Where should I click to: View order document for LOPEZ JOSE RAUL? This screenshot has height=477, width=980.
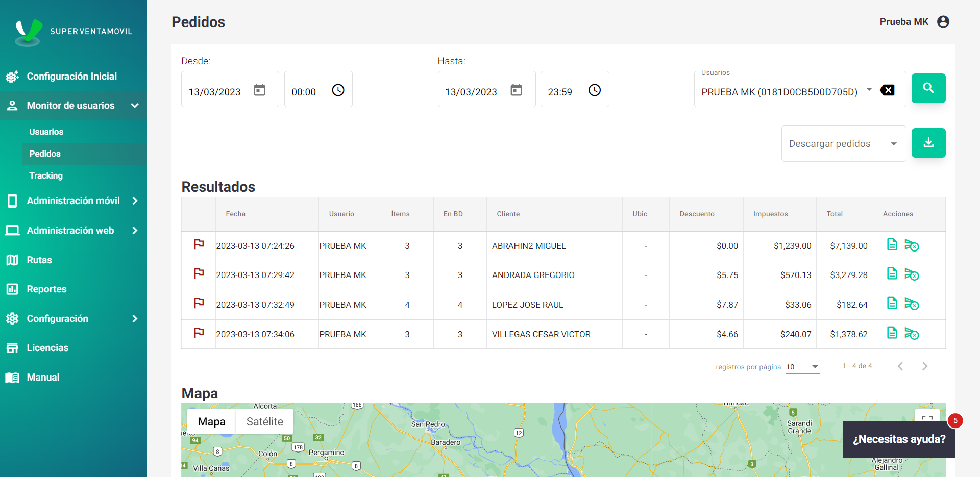coord(892,303)
